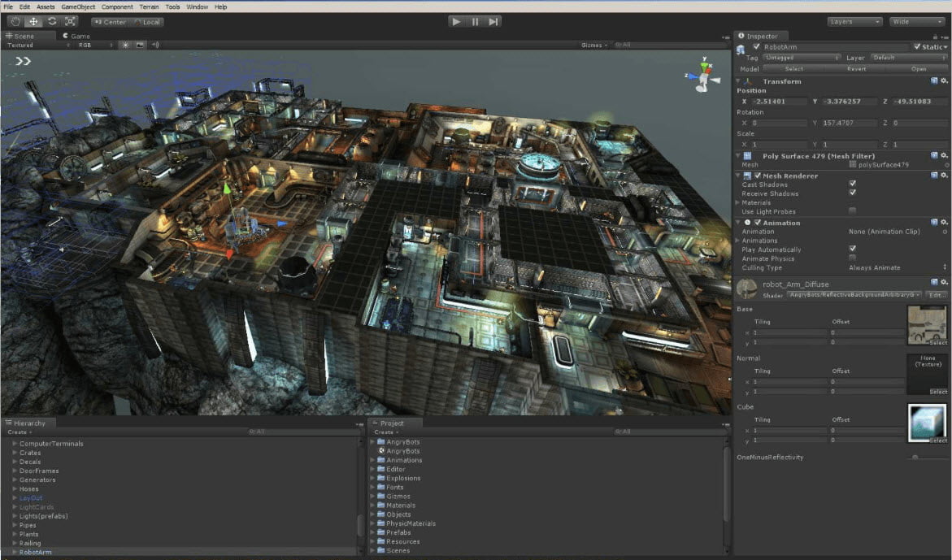Open the Transform component help icon
This screenshot has height=560, width=952.
point(934,80)
